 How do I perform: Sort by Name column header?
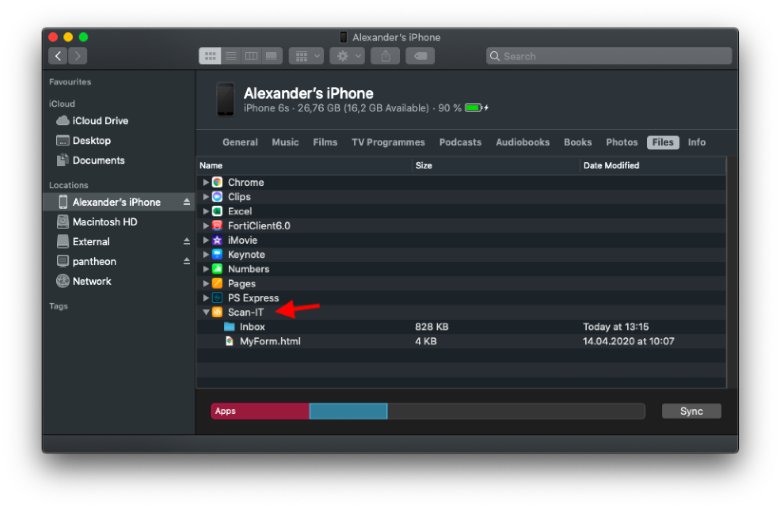[305, 165]
